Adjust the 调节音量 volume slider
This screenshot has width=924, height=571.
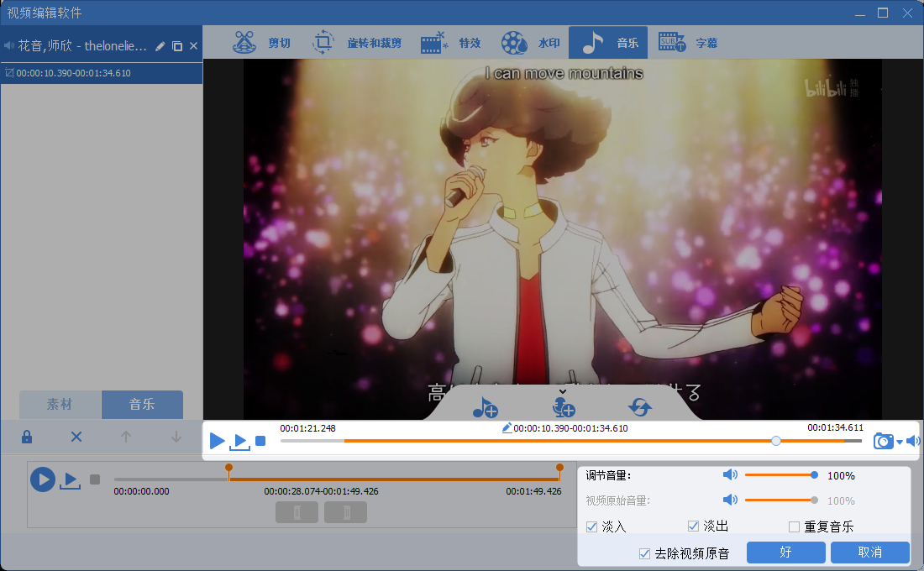point(781,475)
